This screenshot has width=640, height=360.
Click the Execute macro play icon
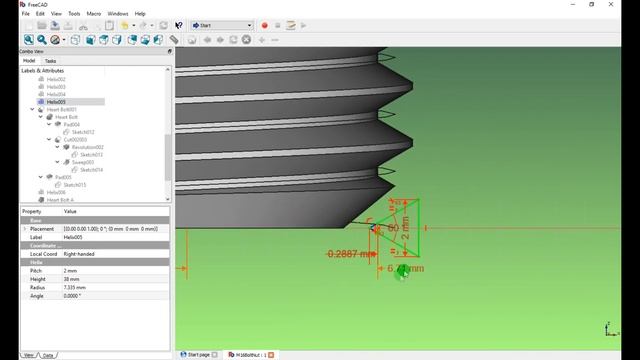(x=303, y=25)
